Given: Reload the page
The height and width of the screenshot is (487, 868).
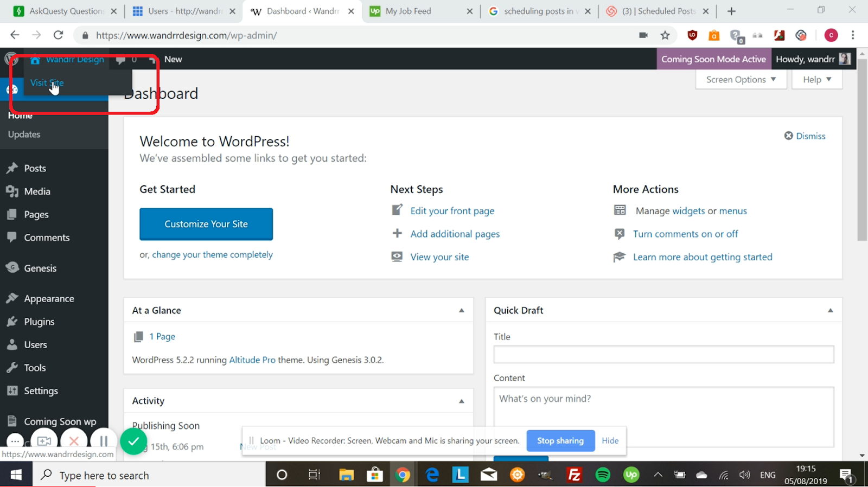Looking at the screenshot, I should (58, 35).
